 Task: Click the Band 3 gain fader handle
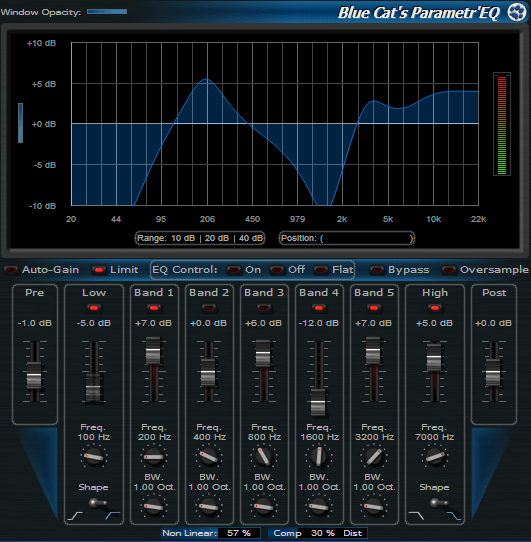[x=263, y=354]
